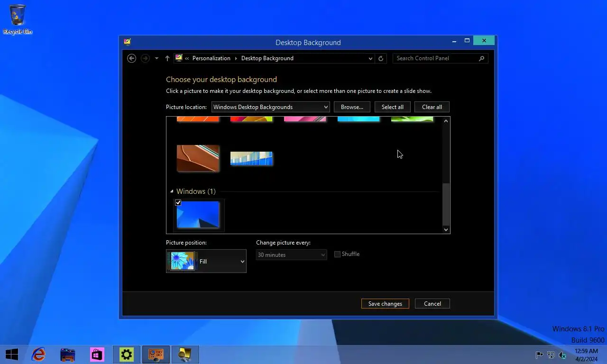Uncheck the blue Windows wallpaper checkbox

[178, 202]
